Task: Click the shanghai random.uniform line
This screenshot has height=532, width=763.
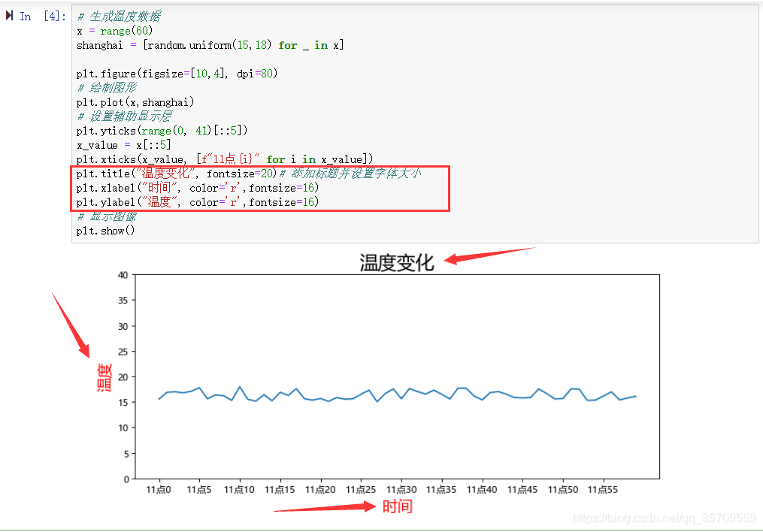Action: pos(210,45)
